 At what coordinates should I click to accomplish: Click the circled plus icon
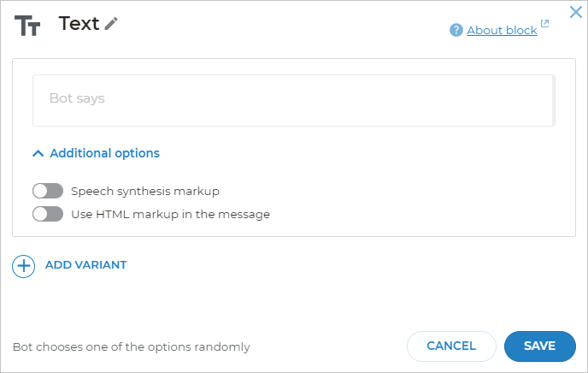click(23, 265)
